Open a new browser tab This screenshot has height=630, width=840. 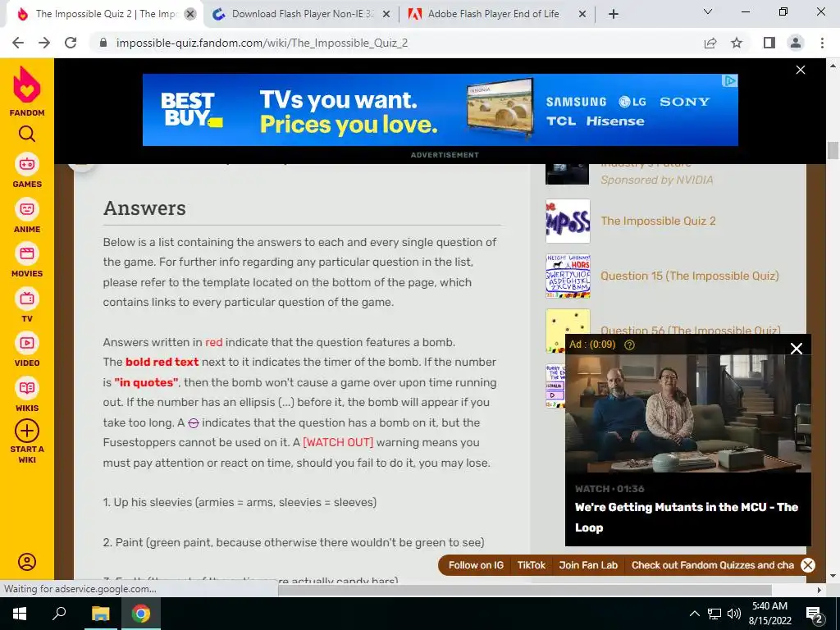coord(614,15)
